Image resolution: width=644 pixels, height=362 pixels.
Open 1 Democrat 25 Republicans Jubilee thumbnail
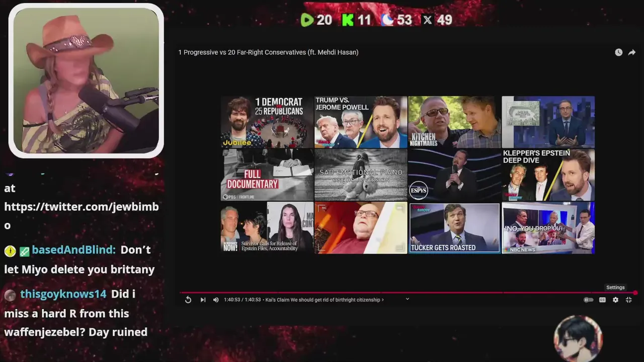[x=267, y=122]
